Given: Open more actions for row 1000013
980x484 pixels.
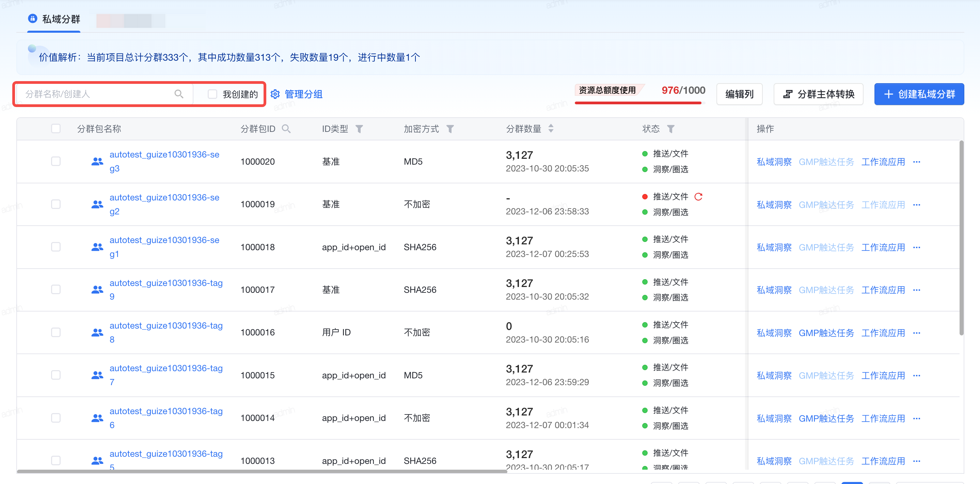Looking at the screenshot, I should (x=916, y=461).
